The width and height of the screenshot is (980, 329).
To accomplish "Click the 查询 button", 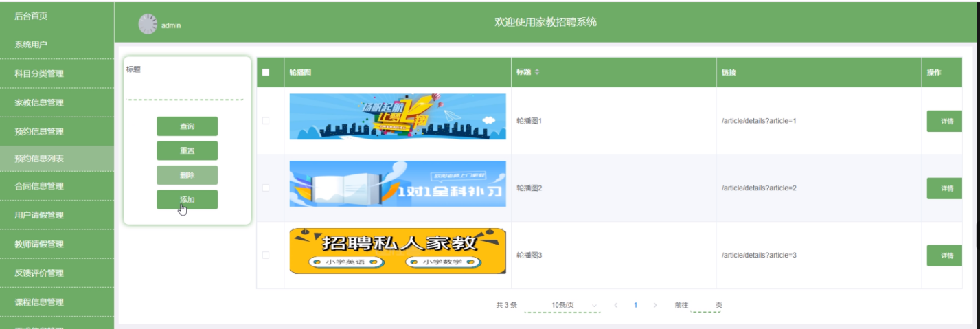I will click(x=187, y=126).
